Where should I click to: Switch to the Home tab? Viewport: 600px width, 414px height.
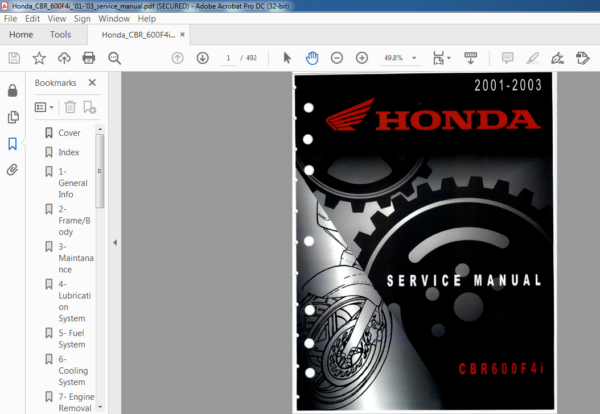(21, 35)
